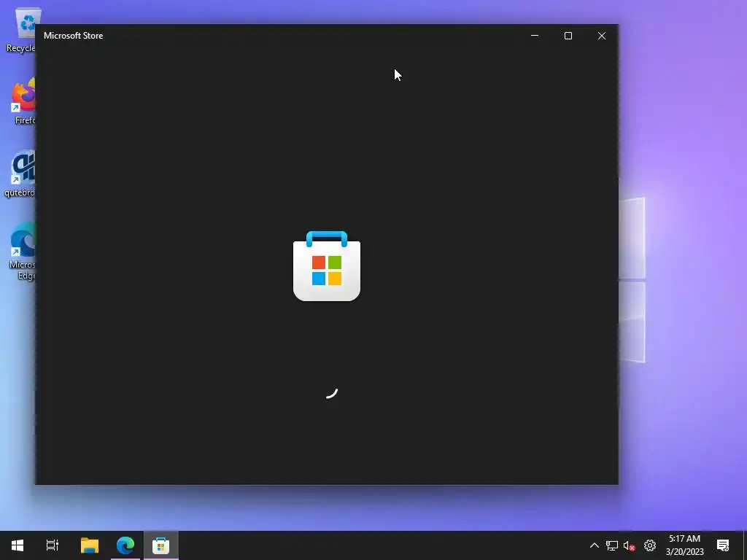This screenshot has width=747, height=560.
Task: Click the muted volume tray icon
Action: [629, 545]
